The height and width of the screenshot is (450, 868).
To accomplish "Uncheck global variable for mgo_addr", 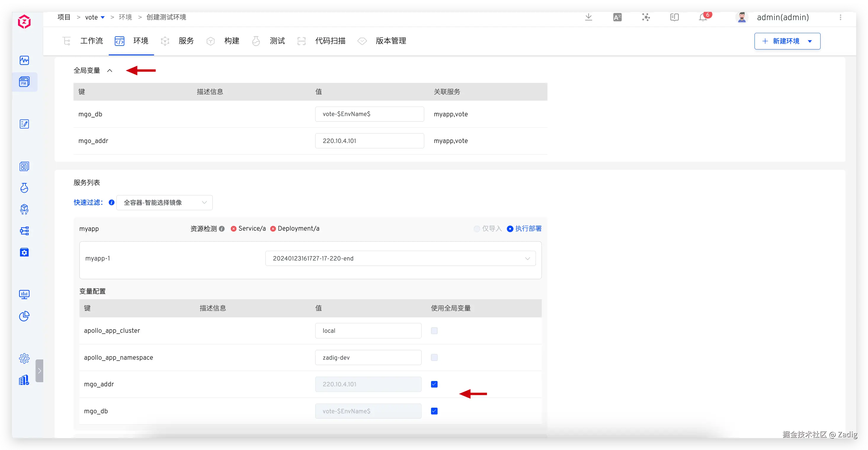I will click(x=434, y=384).
